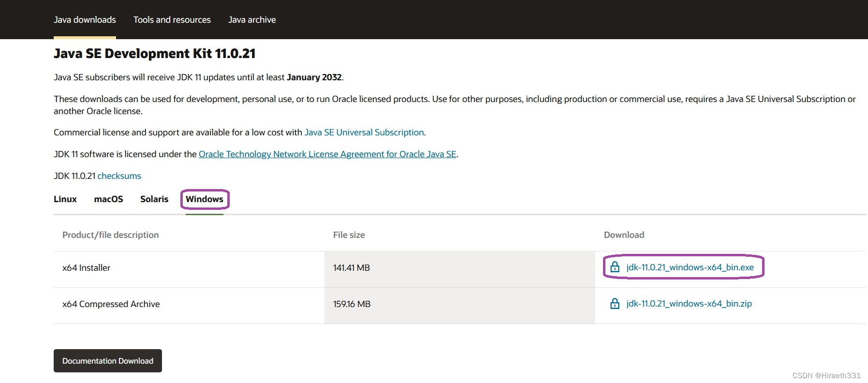Screen dimensions: 868x383
Task: Select the macOS platform tab
Action: point(108,199)
